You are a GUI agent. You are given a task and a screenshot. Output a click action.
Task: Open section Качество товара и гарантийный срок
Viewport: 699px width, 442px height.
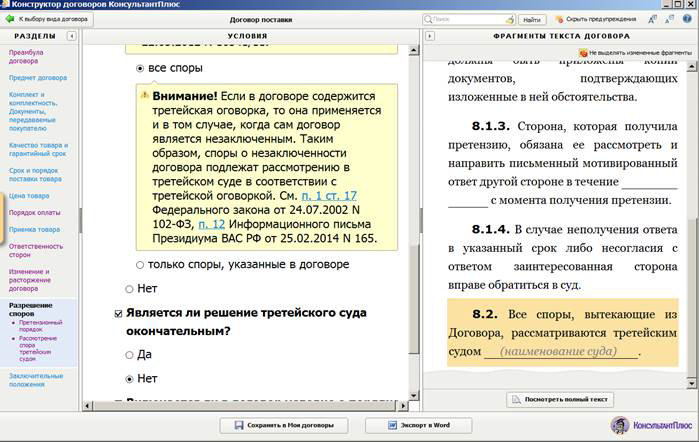38,149
